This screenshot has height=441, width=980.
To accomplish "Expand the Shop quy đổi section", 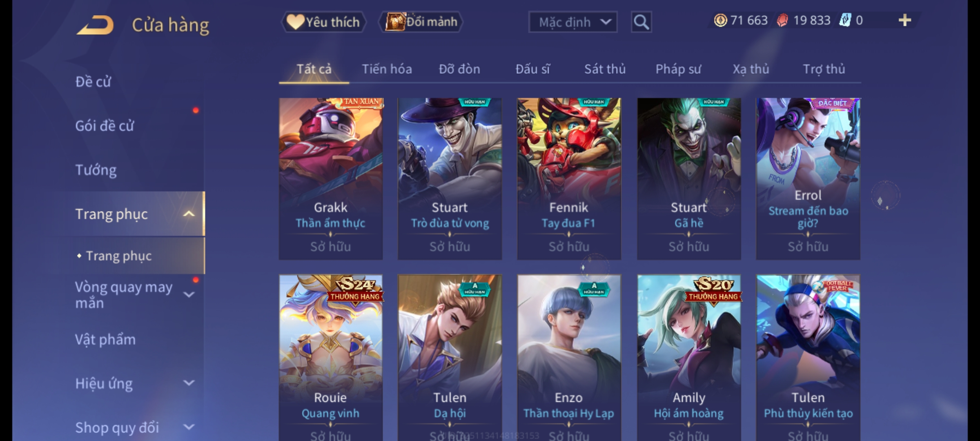I will 189,427.
